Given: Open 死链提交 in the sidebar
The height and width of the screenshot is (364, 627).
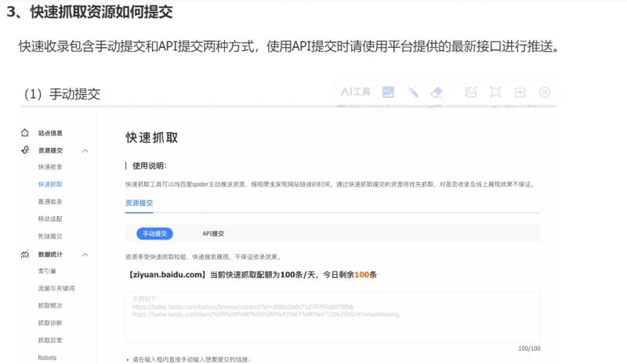Looking at the screenshot, I should pyautogui.click(x=50, y=236).
